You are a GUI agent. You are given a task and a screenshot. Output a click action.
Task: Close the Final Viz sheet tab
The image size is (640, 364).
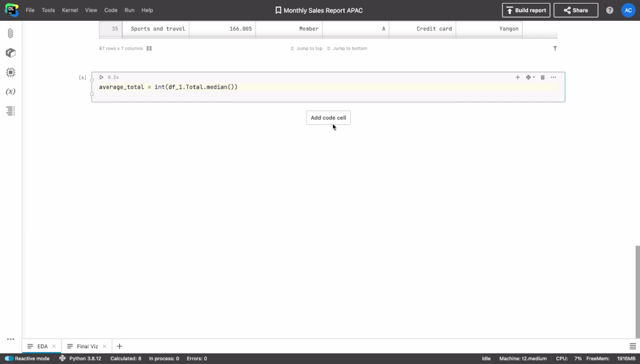pyautogui.click(x=104, y=346)
